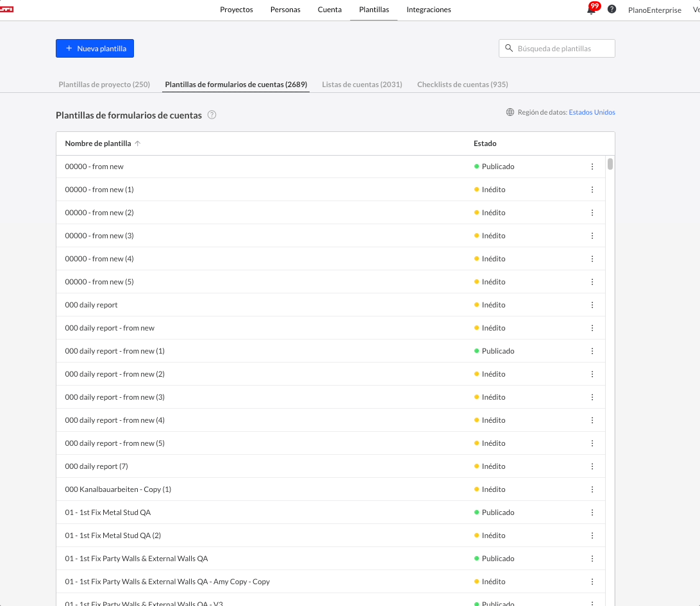This screenshot has width=700, height=606.
Task: Open template 00000 - from new (4)
Action: coord(99,259)
